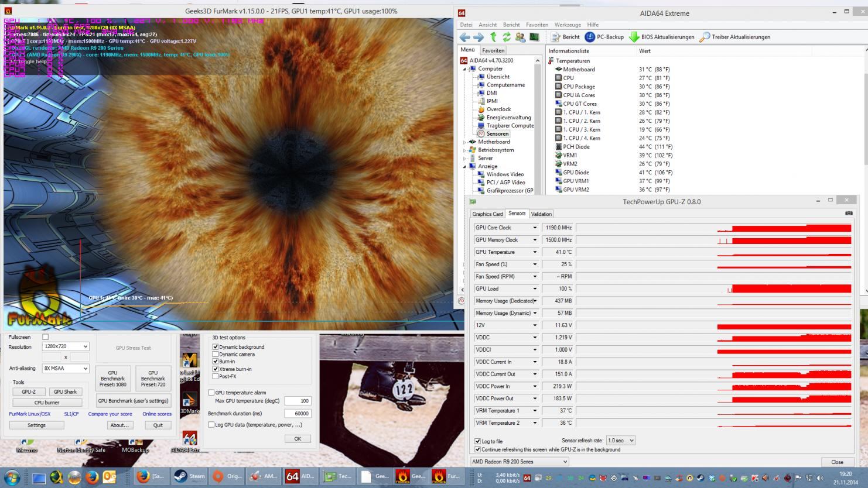The image size is (868, 488).
Task: Toggle FurMark Fullscreen checkbox
Action: click(45, 337)
